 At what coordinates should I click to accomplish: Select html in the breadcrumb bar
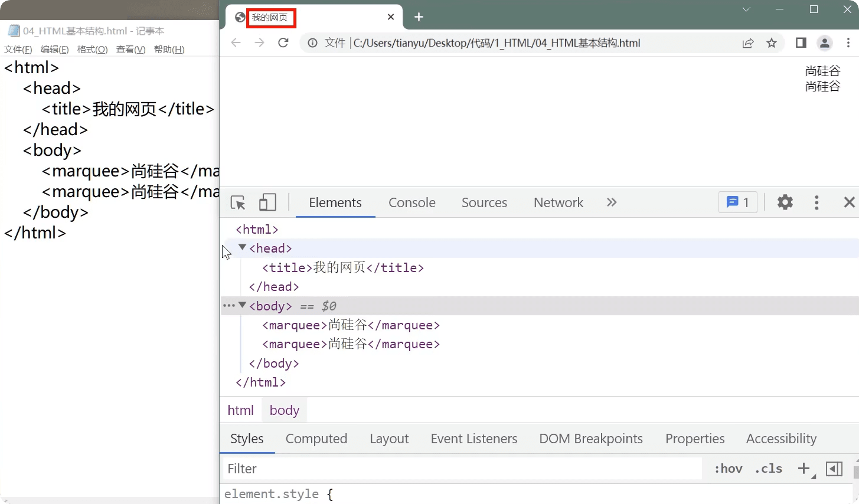[x=240, y=410]
